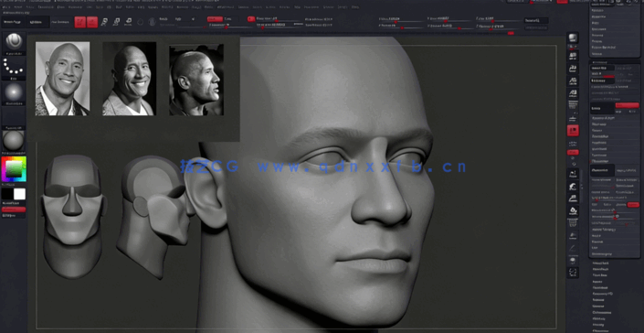The width and height of the screenshot is (644, 333).
Task: Click the wide red button in right panel
Action: 627,105
